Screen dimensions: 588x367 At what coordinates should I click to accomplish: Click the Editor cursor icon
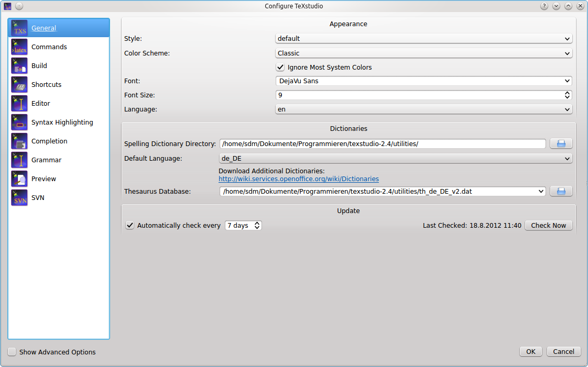19,103
